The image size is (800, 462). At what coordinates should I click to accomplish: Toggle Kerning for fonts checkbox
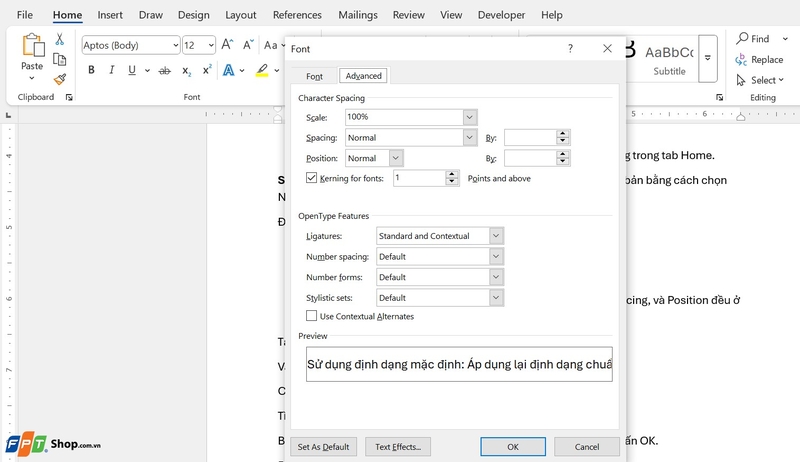click(311, 177)
